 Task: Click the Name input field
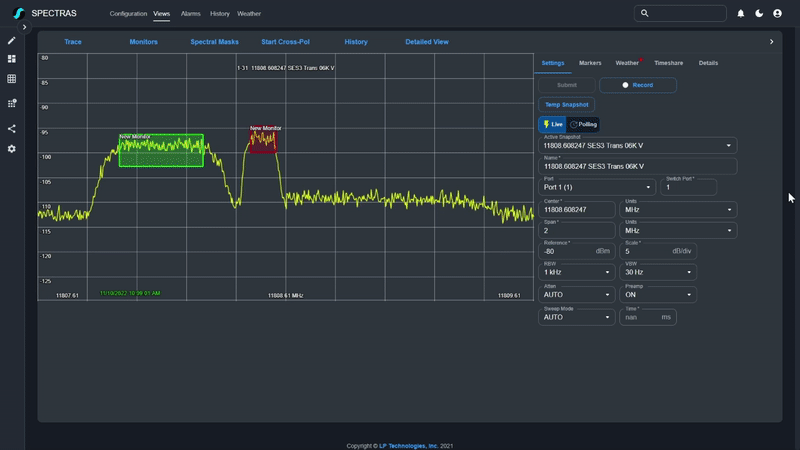pyautogui.click(x=637, y=166)
